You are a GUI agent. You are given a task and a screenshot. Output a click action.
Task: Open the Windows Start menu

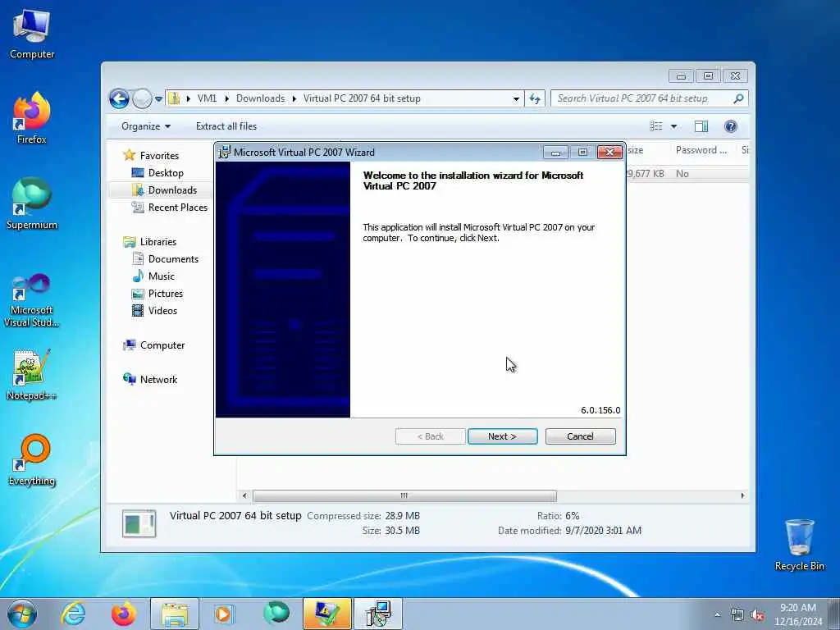pyautogui.click(x=22, y=614)
